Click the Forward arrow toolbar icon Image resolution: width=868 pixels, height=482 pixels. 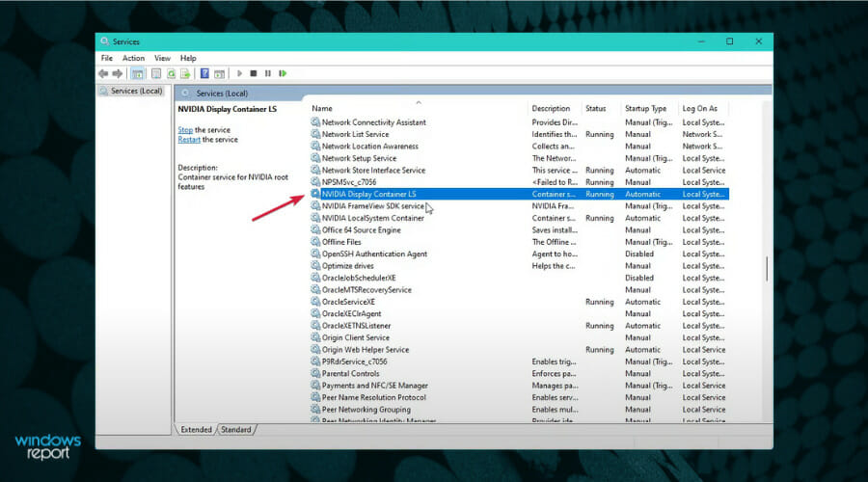click(x=118, y=73)
